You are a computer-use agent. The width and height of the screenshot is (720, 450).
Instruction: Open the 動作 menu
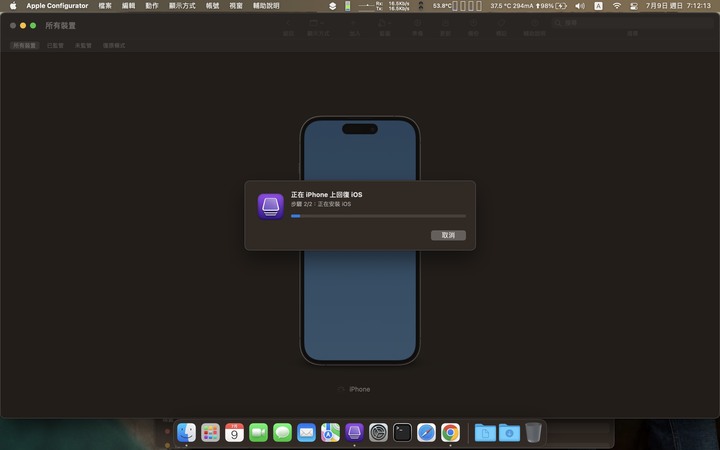pyautogui.click(x=152, y=6)
